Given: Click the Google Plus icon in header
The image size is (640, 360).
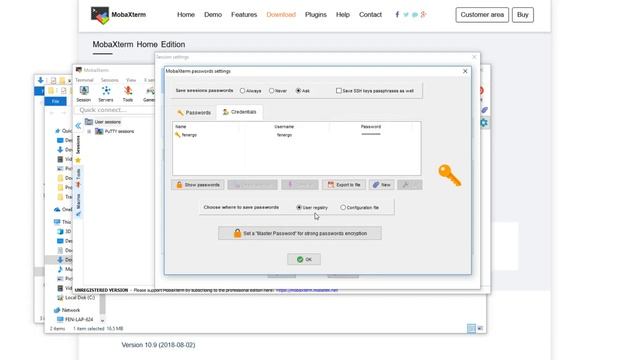Looking at the screenshot, I should pos(424,15).
